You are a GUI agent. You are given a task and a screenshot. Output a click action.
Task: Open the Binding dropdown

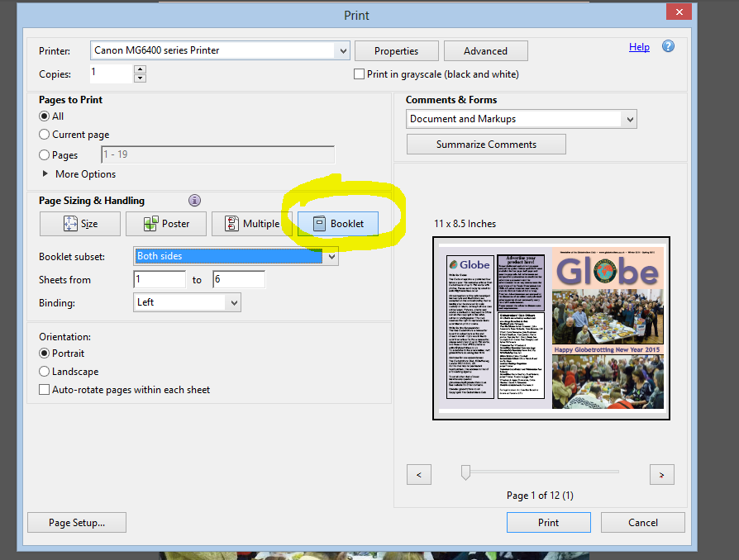point(234,302)
